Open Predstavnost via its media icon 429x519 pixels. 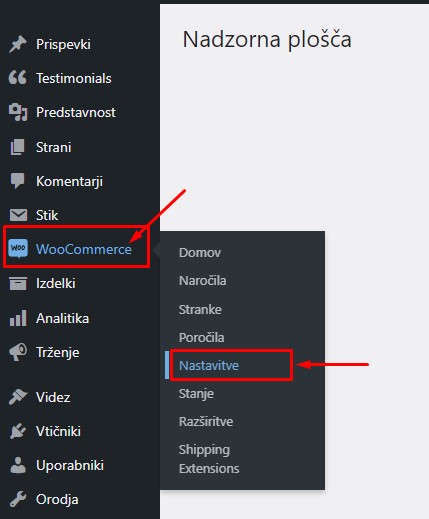pyautogui.click(x=18, y=112)
